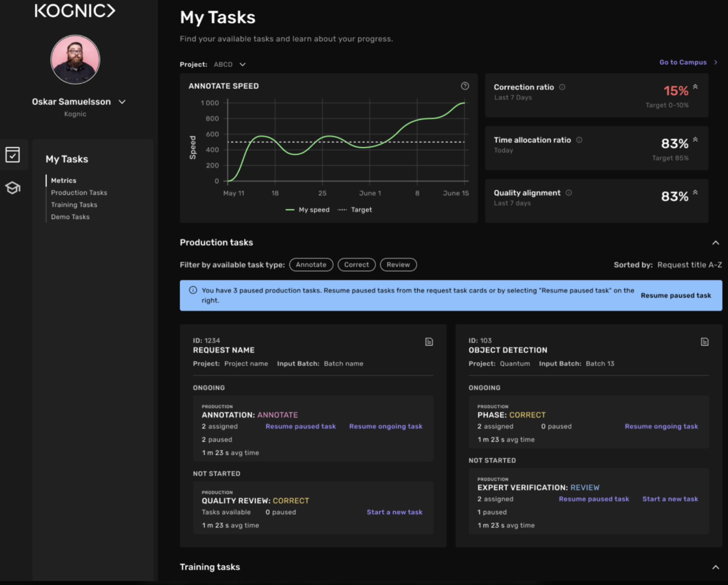Open the document icon on request ID 103
This screenshot has width=728, height=585.
[704, 342]
